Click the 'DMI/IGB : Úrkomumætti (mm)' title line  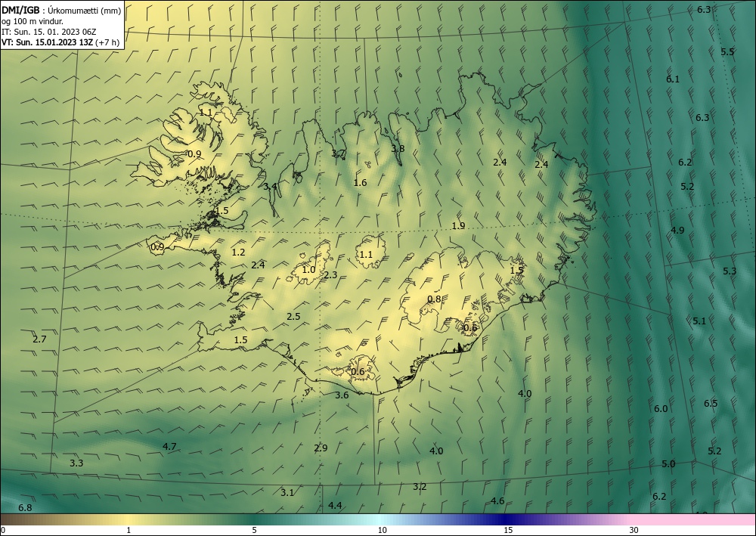click(61, 11)
